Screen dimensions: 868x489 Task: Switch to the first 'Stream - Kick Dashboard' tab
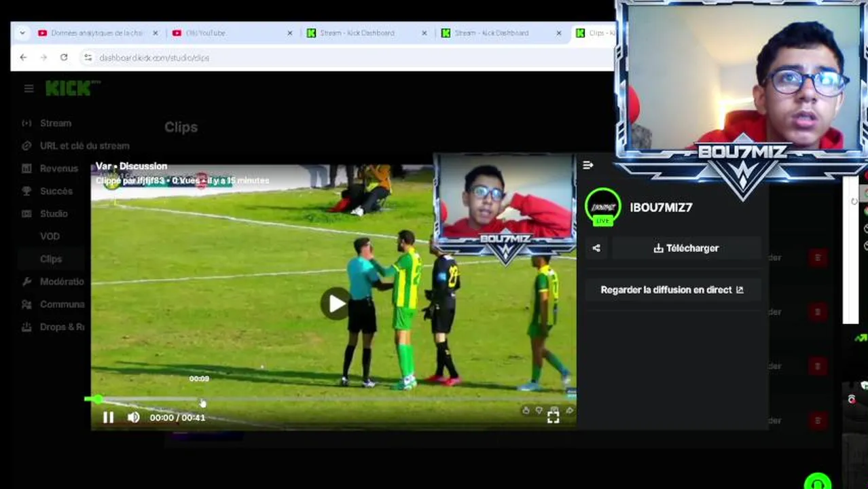366,33
